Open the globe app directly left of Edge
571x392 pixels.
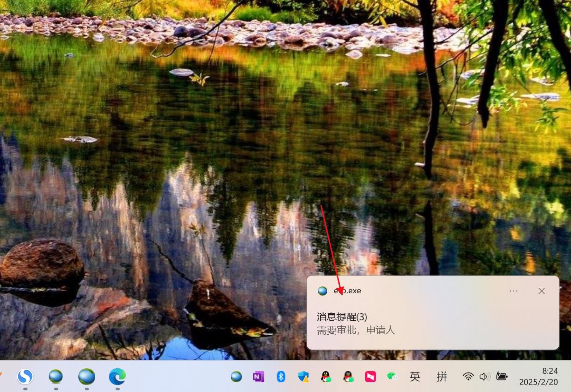pos(87,376)
